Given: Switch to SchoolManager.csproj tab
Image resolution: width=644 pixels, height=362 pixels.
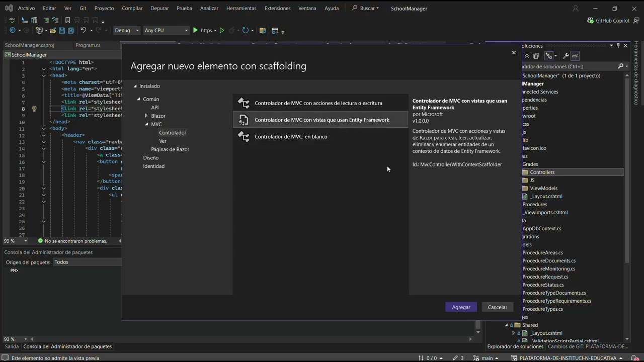Looking at the screenshot, I should click(x=30, y=45).
